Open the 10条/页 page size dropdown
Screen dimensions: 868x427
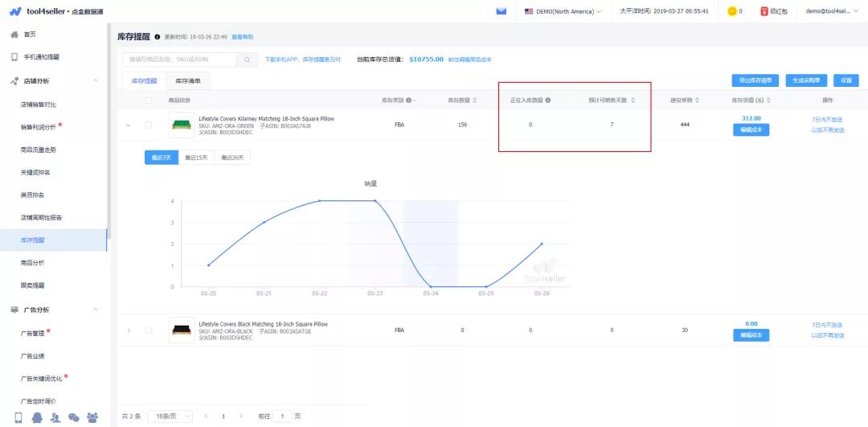pos(170,416)
